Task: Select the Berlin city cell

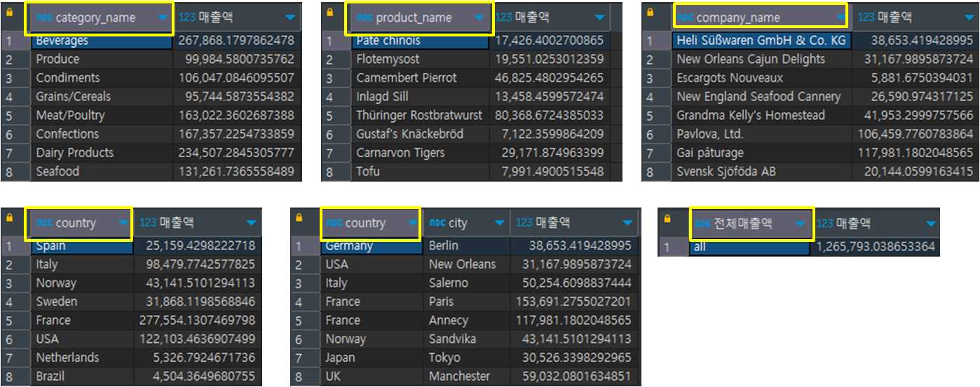Action: click(x=466, y=246)
